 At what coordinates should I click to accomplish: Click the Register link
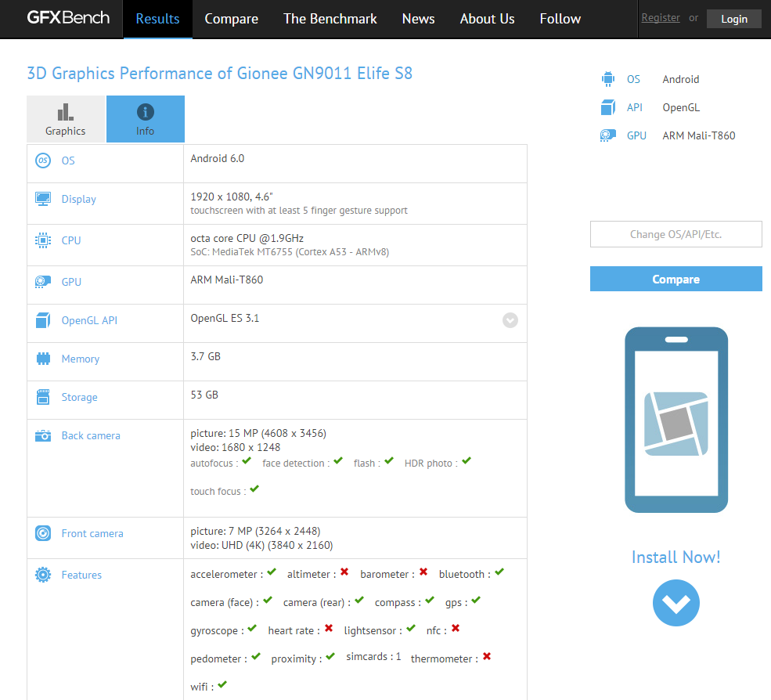661,18
